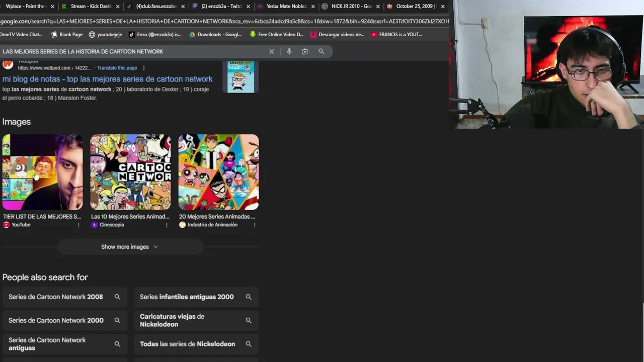644x362 pixels.
Task: Open the OmeTV Video Chat bookmark
Action: [21, 35]
